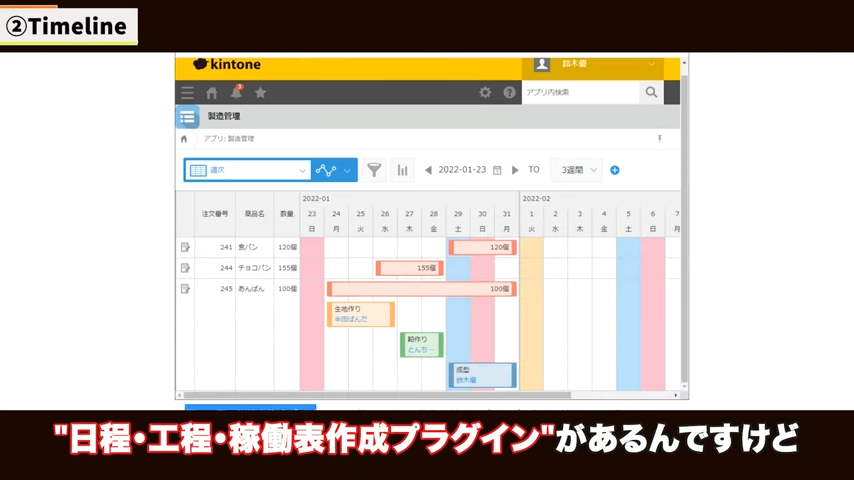Screen dimensions: 854x480
Task: Click the vertical scrollbar thumb
Action: coord(684,229)
